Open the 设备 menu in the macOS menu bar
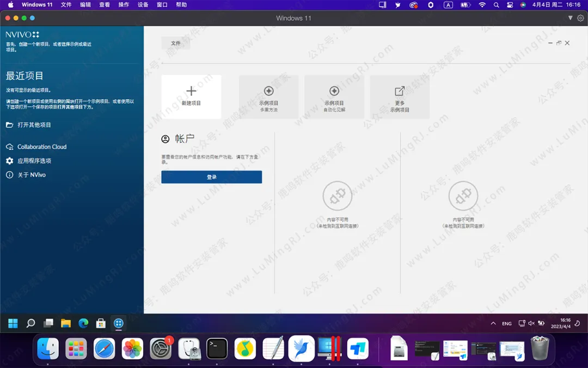Viewport: 588px width, 368px height. (143, 4)
